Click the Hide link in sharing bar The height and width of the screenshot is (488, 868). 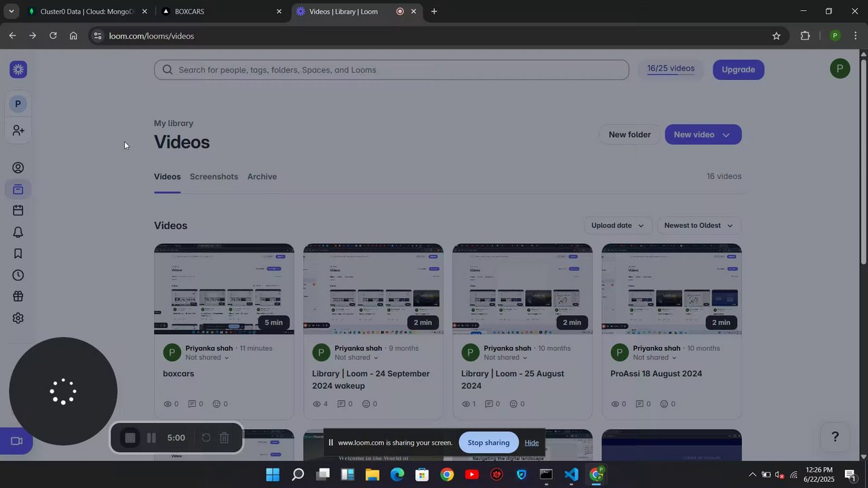[x=532, y=443]
